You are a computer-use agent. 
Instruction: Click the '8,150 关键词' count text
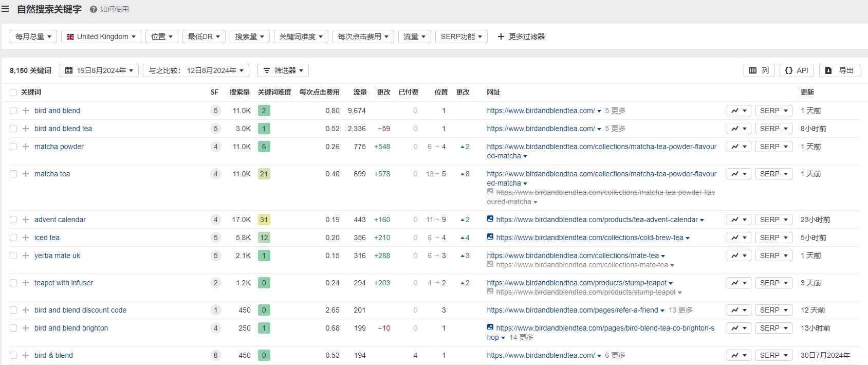[x=30, y=70]
